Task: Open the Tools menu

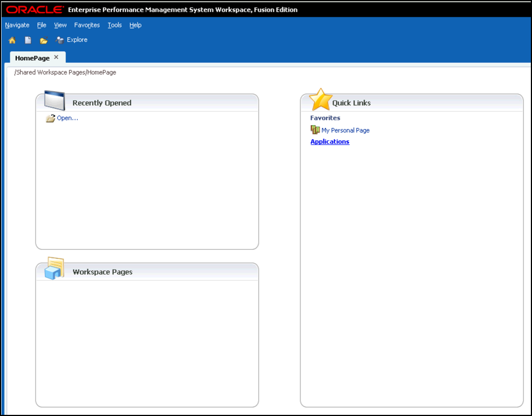Action: click(114, 25)
